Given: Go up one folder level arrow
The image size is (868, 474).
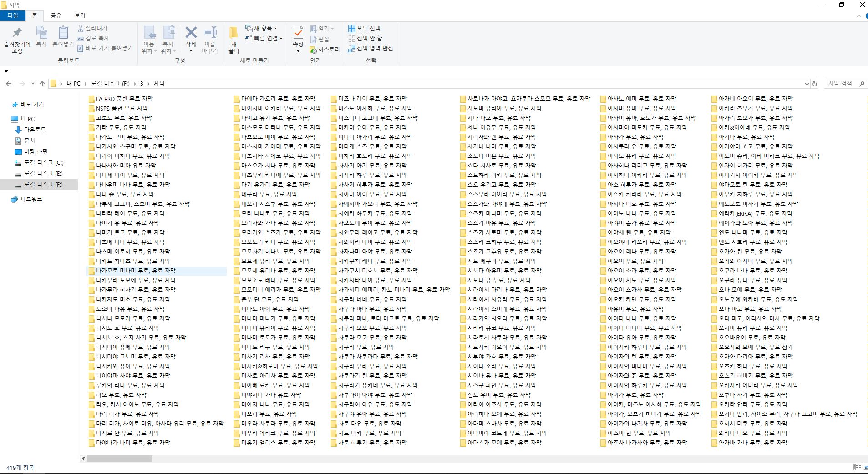Looking at the screenshot, I should pos(42,84).
